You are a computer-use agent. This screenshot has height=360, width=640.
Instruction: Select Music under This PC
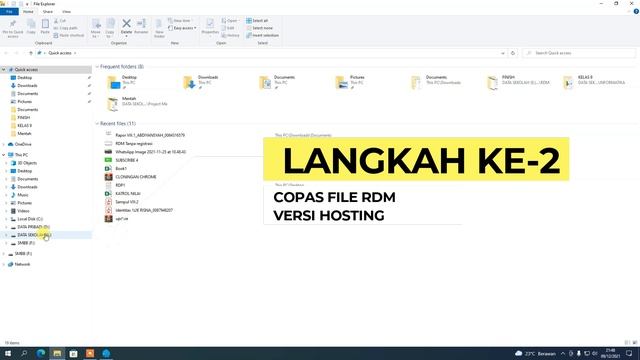[x=23, y=195]
